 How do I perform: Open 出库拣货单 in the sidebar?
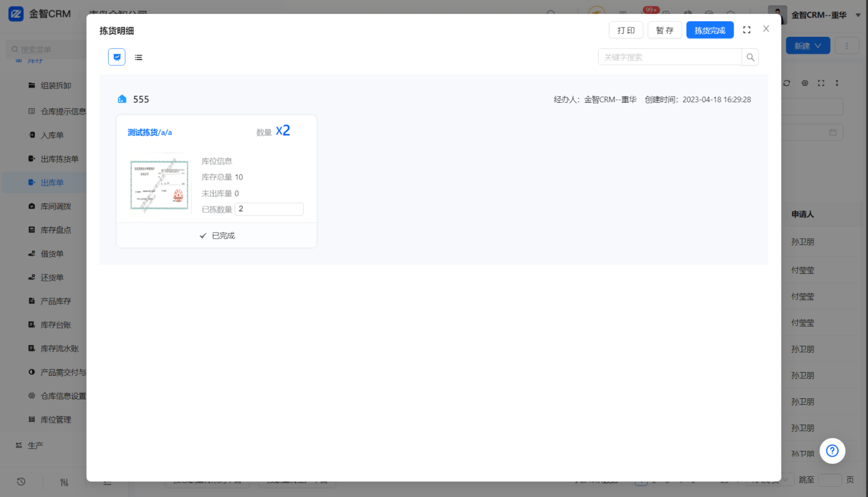(x=60, y=159)
